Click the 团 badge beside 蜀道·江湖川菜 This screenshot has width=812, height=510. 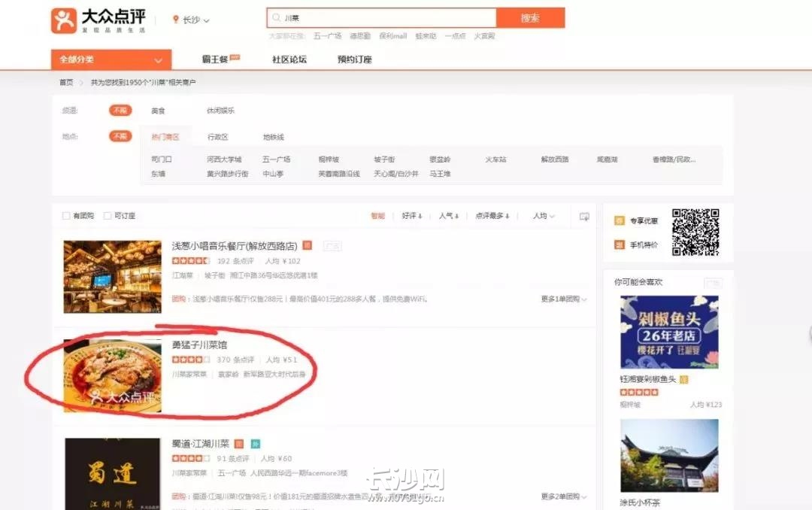pos(239,444)
